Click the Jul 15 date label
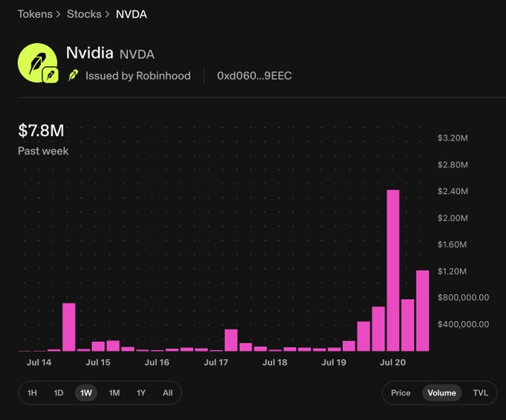This screenshot has height=420, width=506. [x=97, y=362]
